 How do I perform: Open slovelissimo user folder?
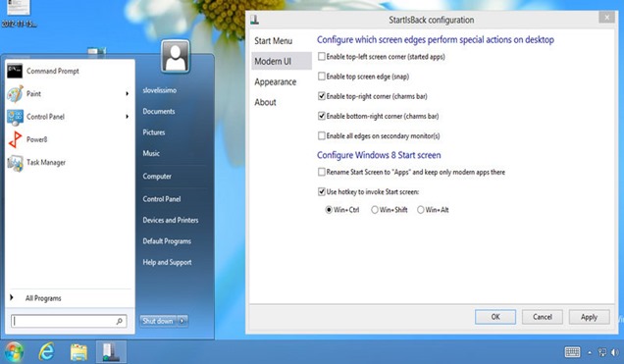[159, 90]
